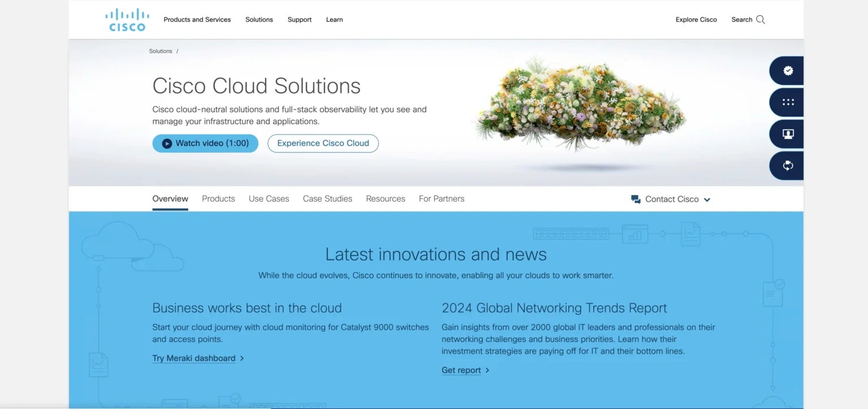
Task: Switch to the Products tab
Action: coord(218,199)
